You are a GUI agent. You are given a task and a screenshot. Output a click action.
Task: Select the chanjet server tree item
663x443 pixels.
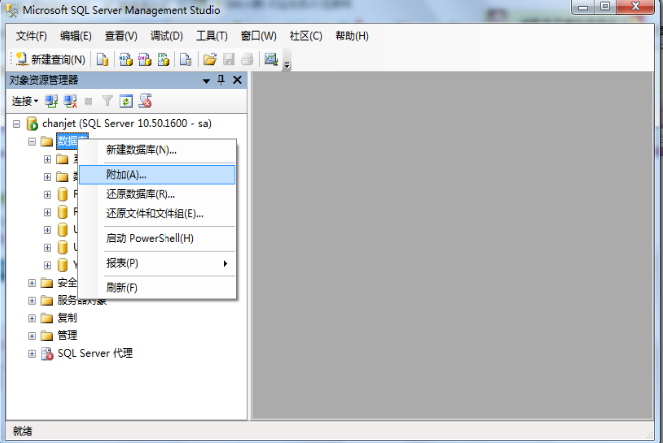[x=126, y=123]
